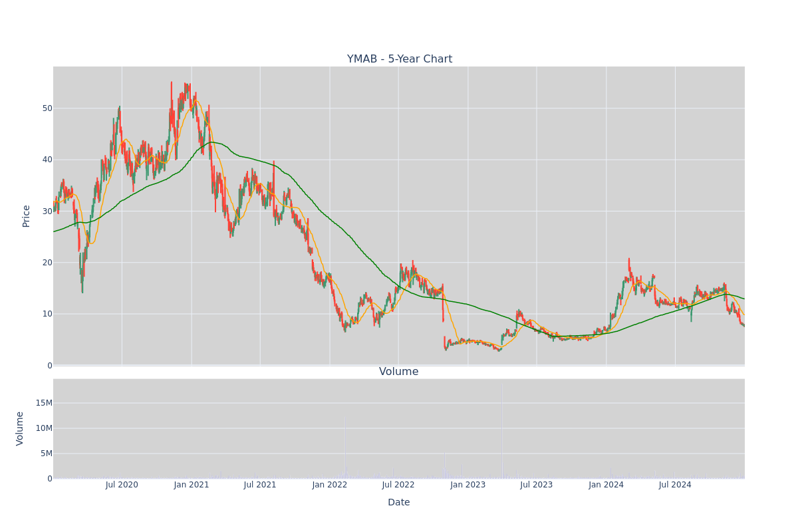Click the "0" tick on the Volume axis
The image size is (798, 532).
[49, 479]
